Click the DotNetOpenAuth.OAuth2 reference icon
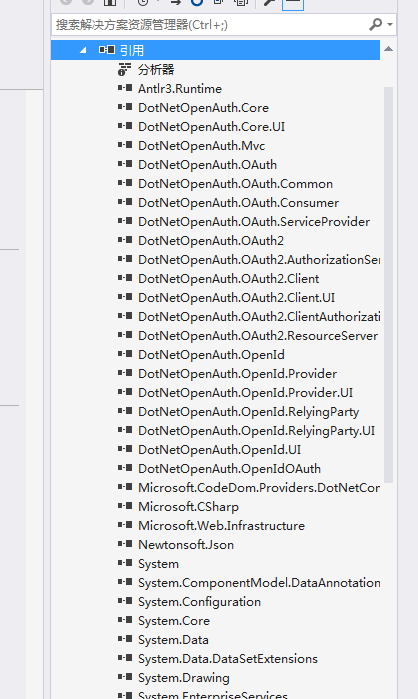The image size is (418, 699). (x=125, y=240)
